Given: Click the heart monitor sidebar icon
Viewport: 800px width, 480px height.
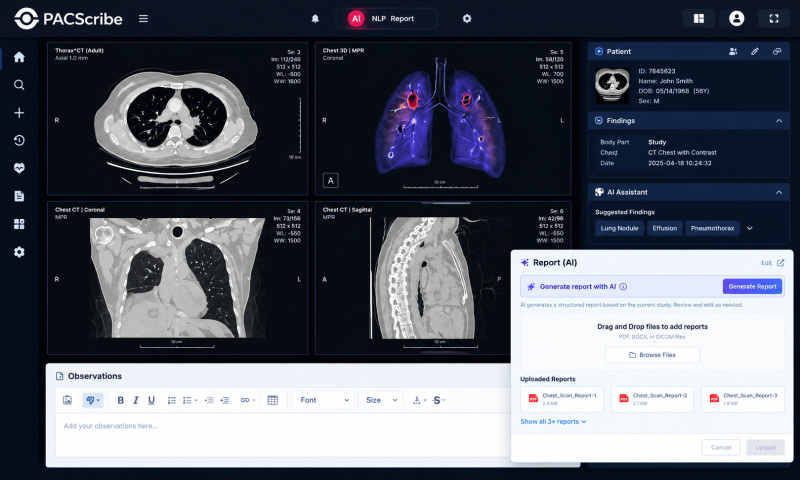Looking at the screenshot, I should [19, 168].
